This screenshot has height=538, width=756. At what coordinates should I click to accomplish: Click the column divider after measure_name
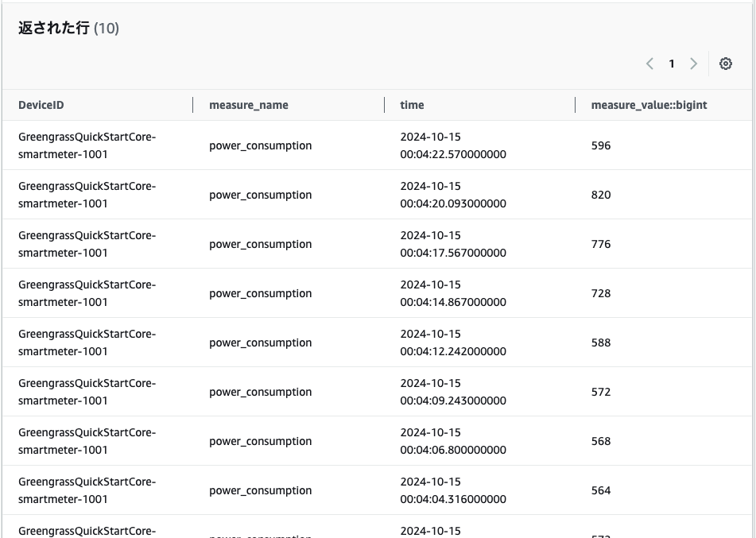[385, 105]
